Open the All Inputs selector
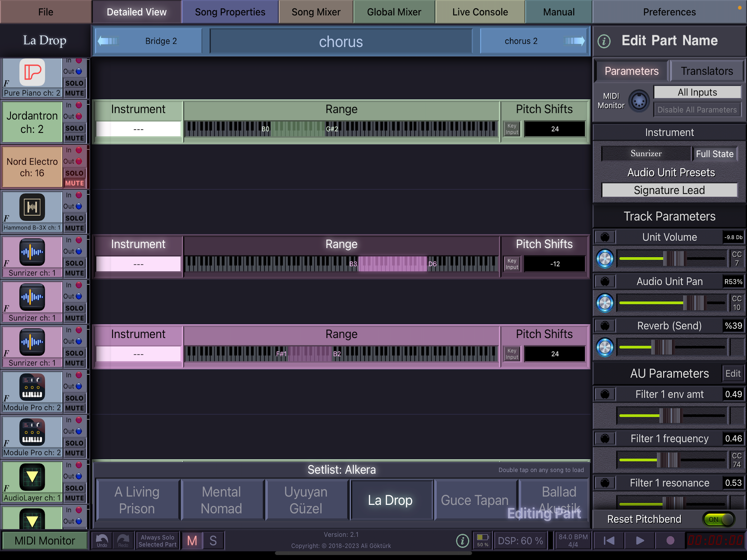This screenshot has width=747, height=560. [697, 92]
